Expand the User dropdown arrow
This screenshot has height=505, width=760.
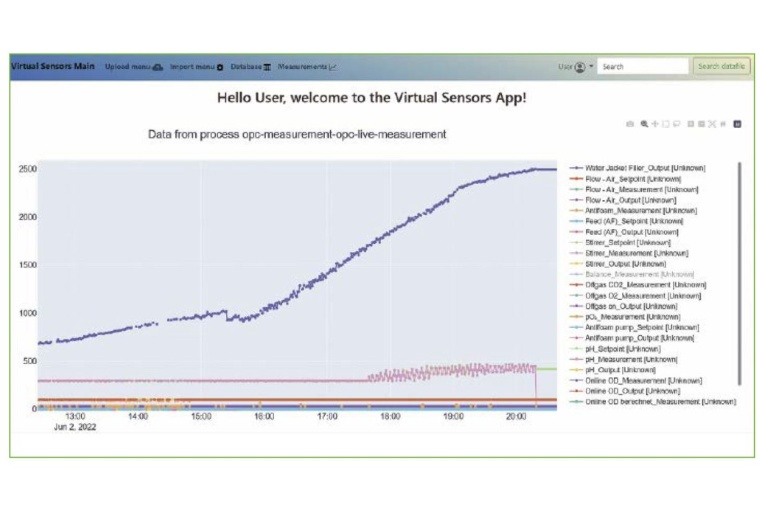coord(591,67)
